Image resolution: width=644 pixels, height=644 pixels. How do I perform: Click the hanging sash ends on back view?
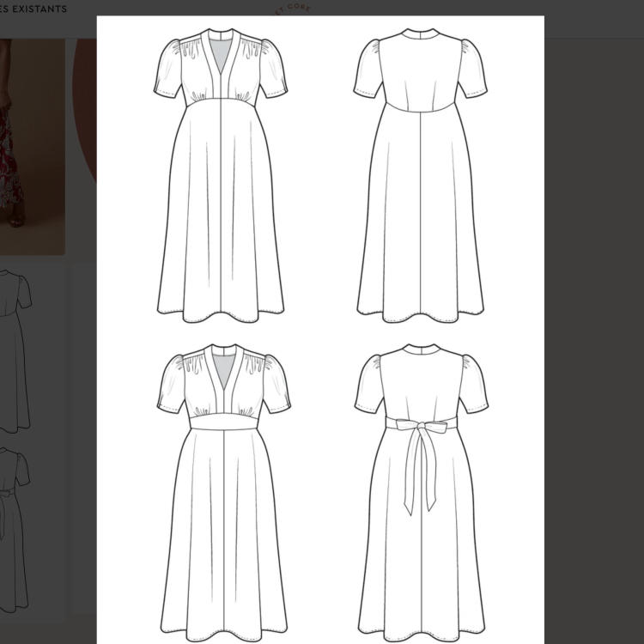[420, 472]
